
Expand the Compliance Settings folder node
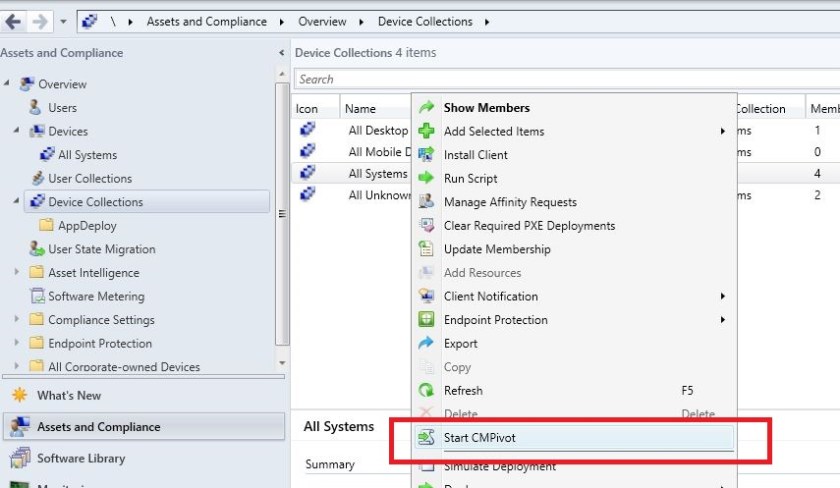coord(17,320)
